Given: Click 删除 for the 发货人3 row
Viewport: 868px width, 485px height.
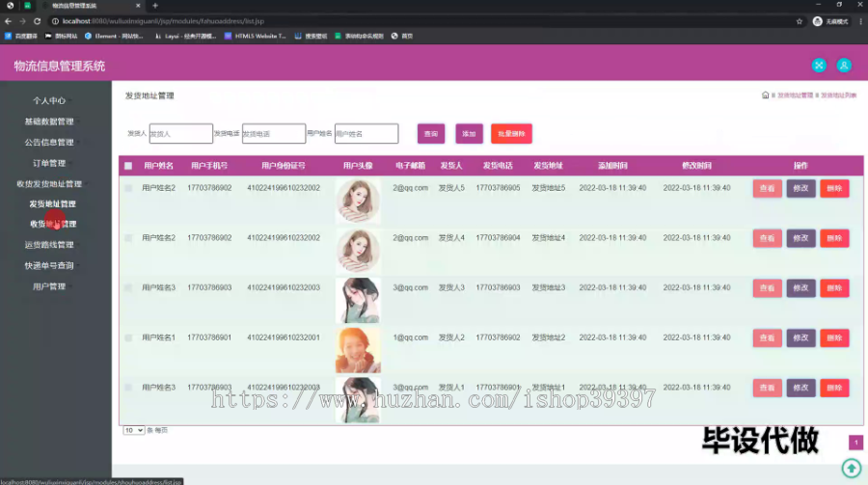Looking at the screenshot, I should pyautogui.click(x=834, y=288).
